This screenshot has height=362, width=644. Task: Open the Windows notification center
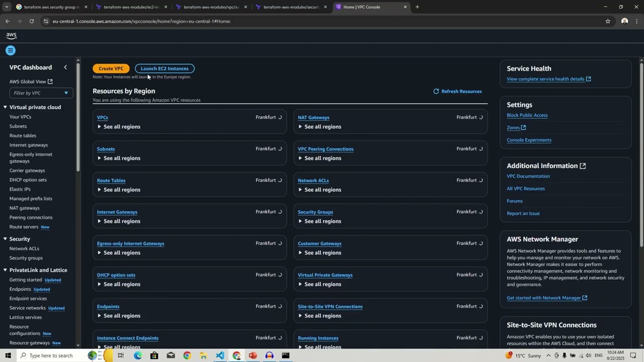(633, 355)
